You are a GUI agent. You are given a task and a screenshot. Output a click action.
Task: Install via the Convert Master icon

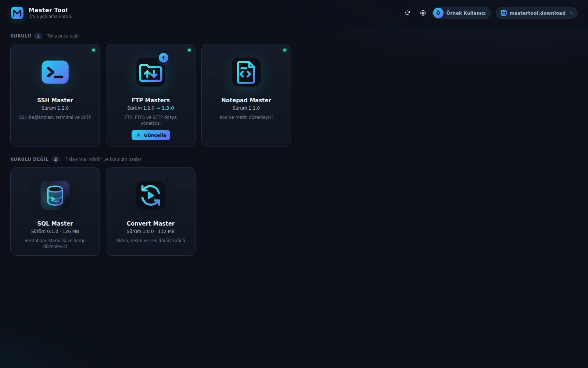[151, 195]
